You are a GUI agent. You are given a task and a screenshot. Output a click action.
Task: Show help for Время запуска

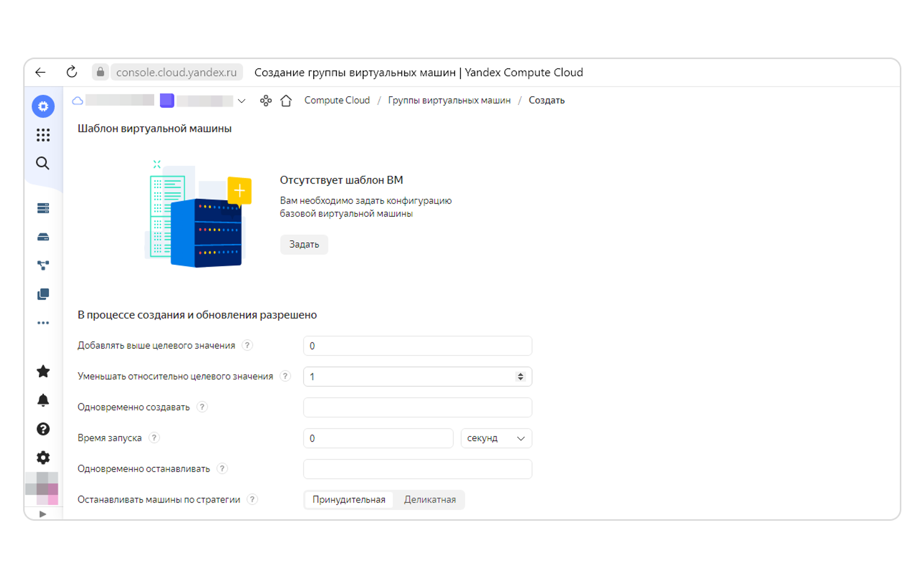[x=154, y=437]
